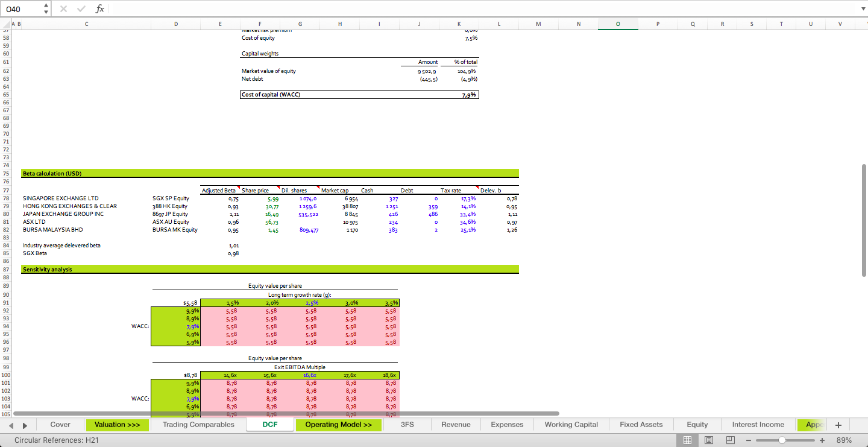Switch to Page Layout view icon
Screen dimensions: 868x447
click(x=709, y=440)
